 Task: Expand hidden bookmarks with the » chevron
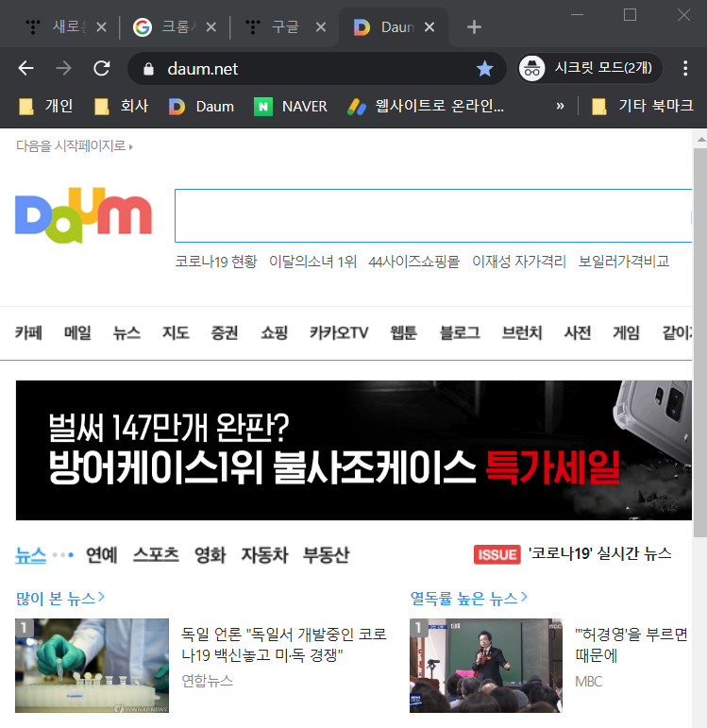coord(561,107)
